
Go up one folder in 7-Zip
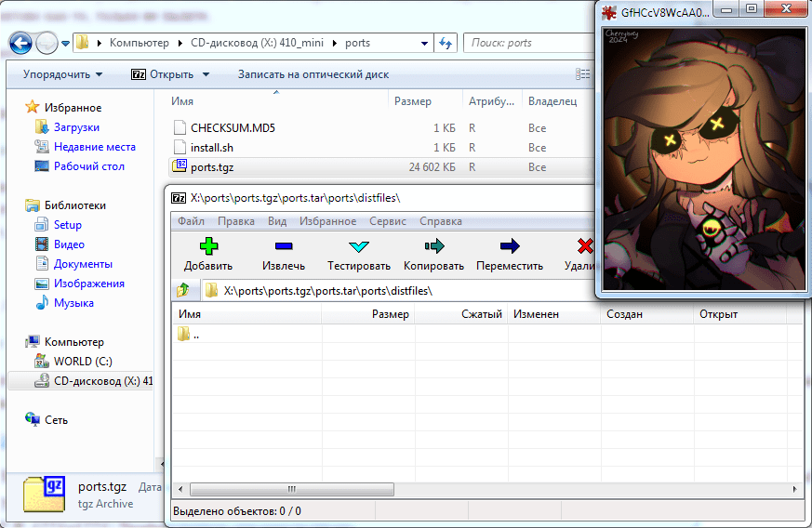pyautogui.click(x=183, y=290)
